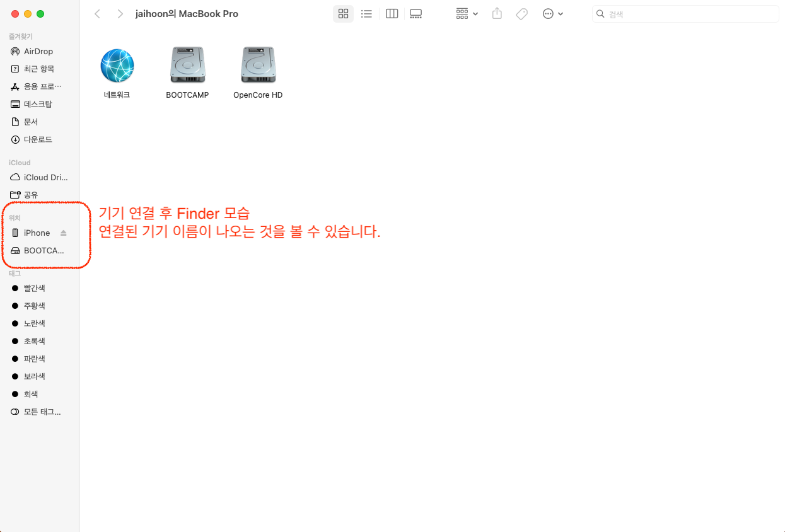Open iCloud Drive in the sidebar
The image size is (785, 532).
click(x=40, y=177)
